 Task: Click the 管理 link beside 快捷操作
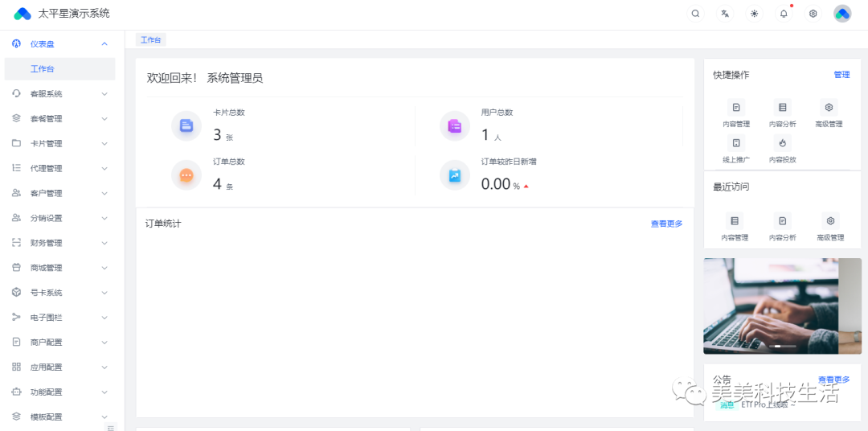click(841, 75)
